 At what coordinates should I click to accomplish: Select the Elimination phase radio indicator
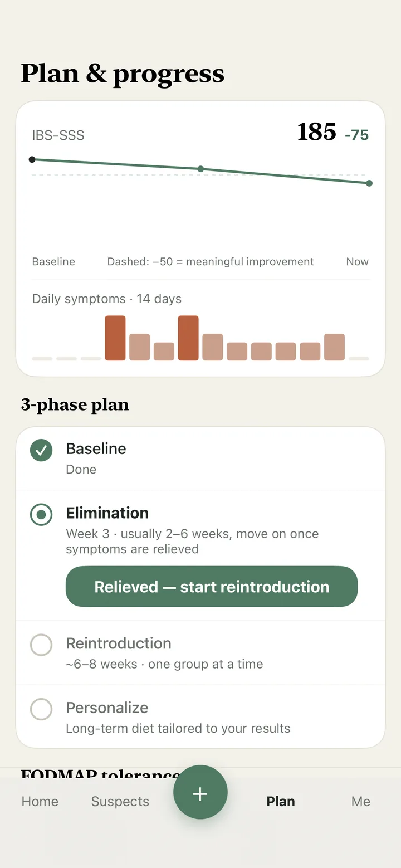tap(41, 515)
